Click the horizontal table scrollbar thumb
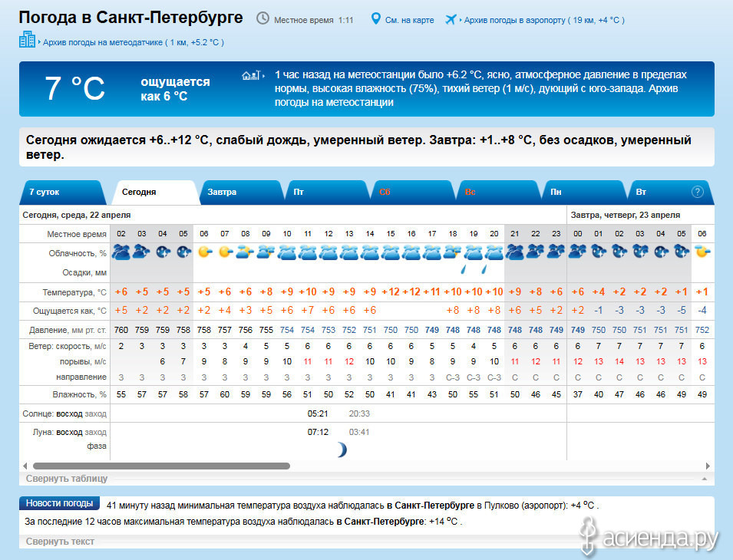 click(x=161, y=466)
